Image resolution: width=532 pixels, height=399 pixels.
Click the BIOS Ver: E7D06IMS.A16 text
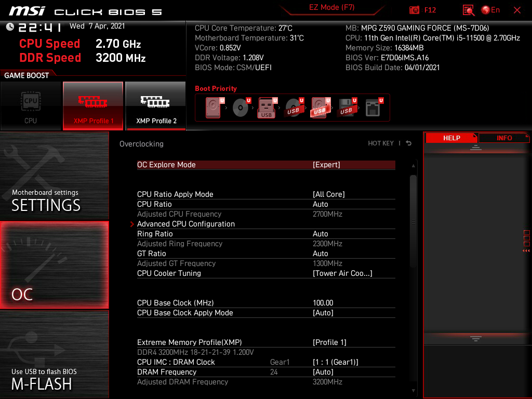(387, 58)
